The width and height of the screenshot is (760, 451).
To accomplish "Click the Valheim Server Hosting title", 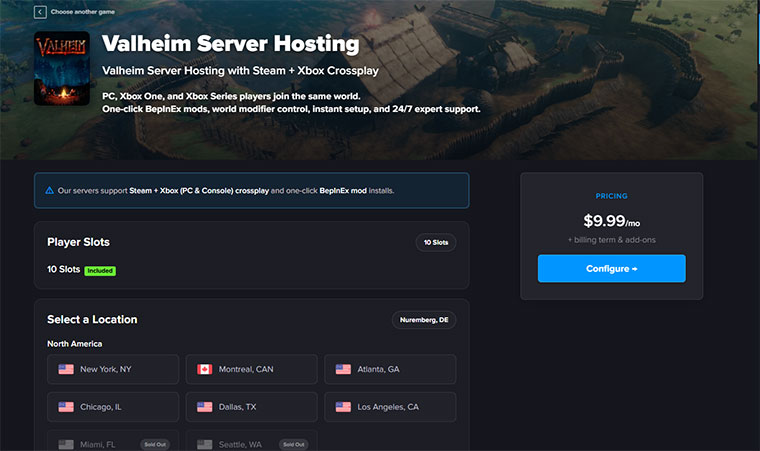I will tap(231, 44).
